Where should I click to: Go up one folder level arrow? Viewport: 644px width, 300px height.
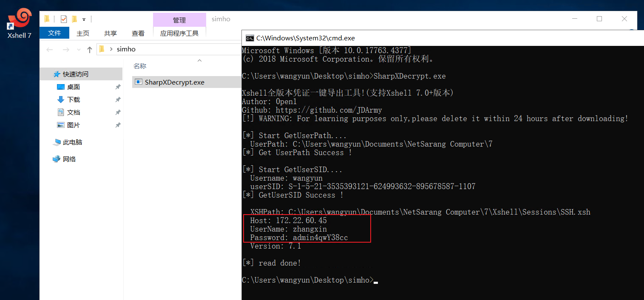[x=89, y=50]
